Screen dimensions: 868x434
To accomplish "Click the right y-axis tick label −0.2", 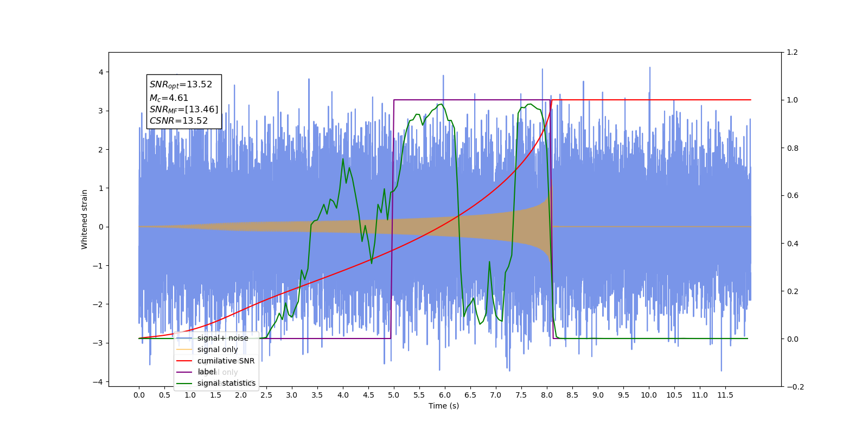I will coord(795,387).
